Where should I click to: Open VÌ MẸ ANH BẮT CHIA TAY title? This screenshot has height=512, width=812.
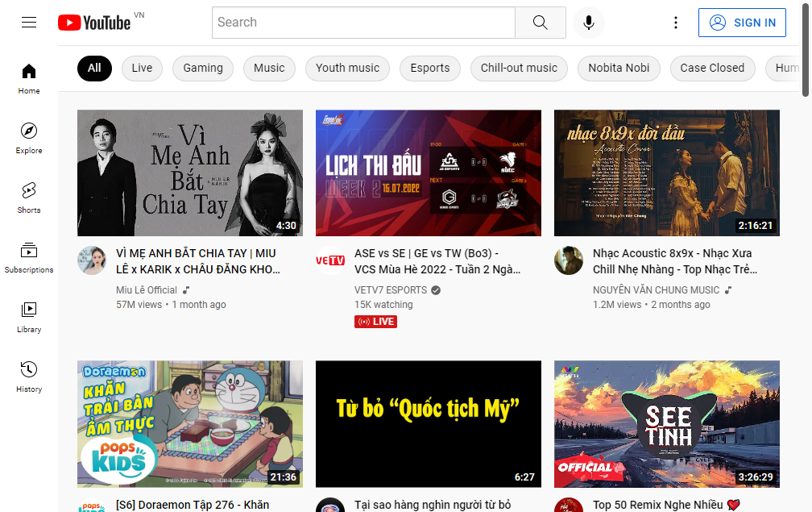click(198, 261)
